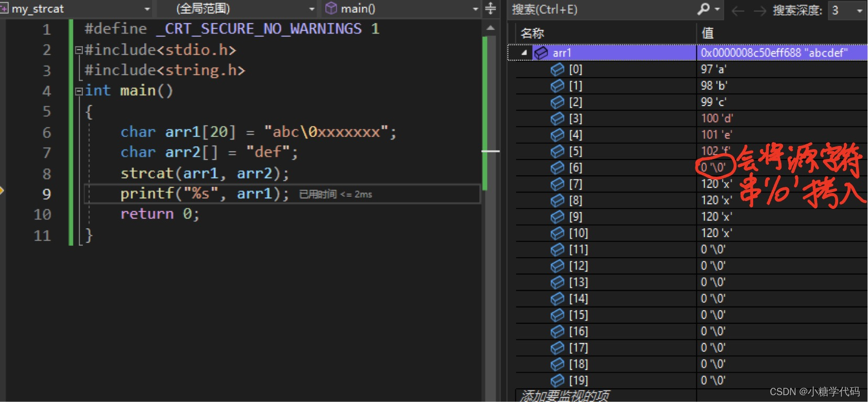Click the #include<string.h> line
Screen dimensions: 868x402
[165, 70]
